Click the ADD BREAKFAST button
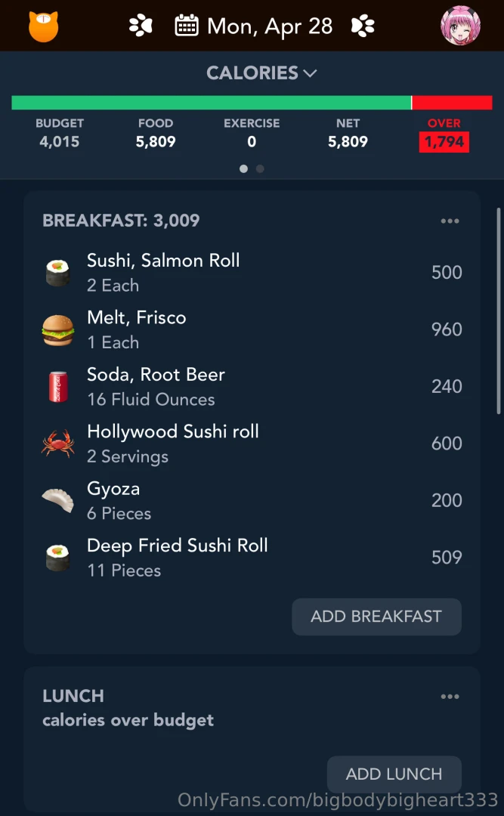The height and width of the screenshot is (816, 504). pyautogui.click(x=376, y=617)
